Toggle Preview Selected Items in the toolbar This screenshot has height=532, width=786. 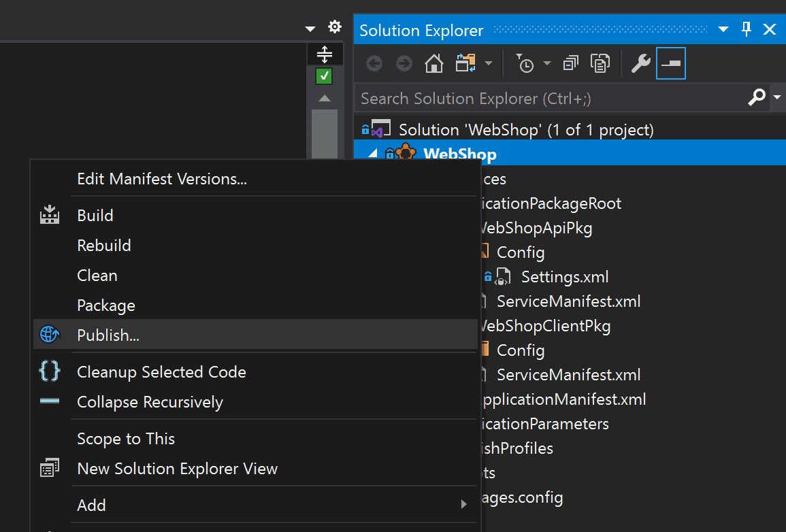point(600,63)
